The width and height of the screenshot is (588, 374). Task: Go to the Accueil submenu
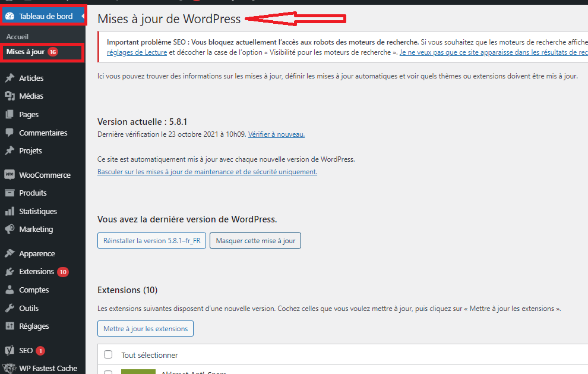tap(17, 37)
